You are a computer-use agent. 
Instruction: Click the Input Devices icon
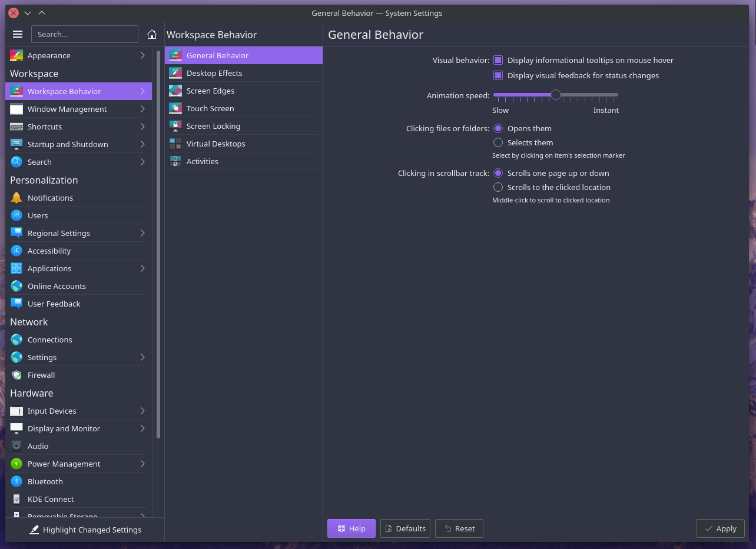(x=16, y=411)
